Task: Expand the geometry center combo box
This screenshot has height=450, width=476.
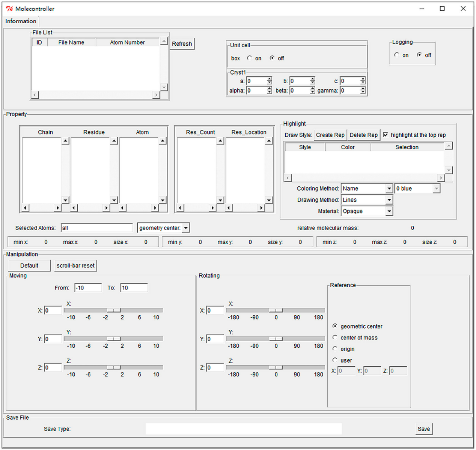Action: (186, 228)
